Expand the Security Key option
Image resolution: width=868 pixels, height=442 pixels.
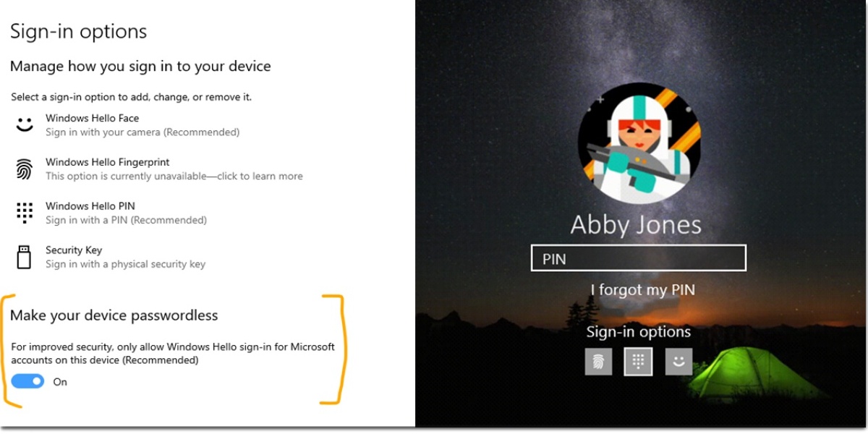[x=72, y=250]
